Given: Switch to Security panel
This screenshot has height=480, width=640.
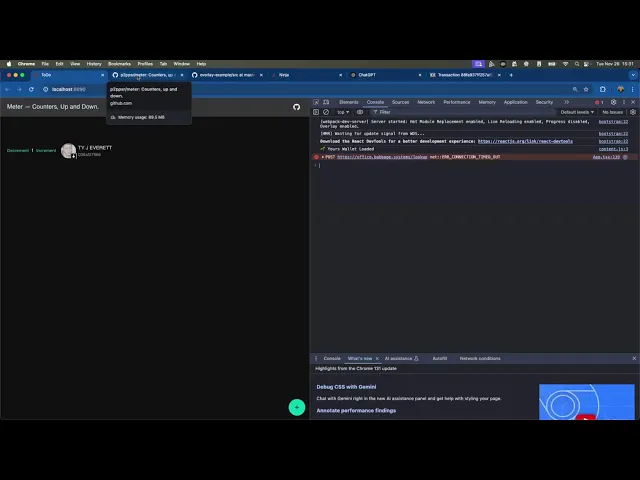Looking at the screenshot, I should [x=544, y=102].
